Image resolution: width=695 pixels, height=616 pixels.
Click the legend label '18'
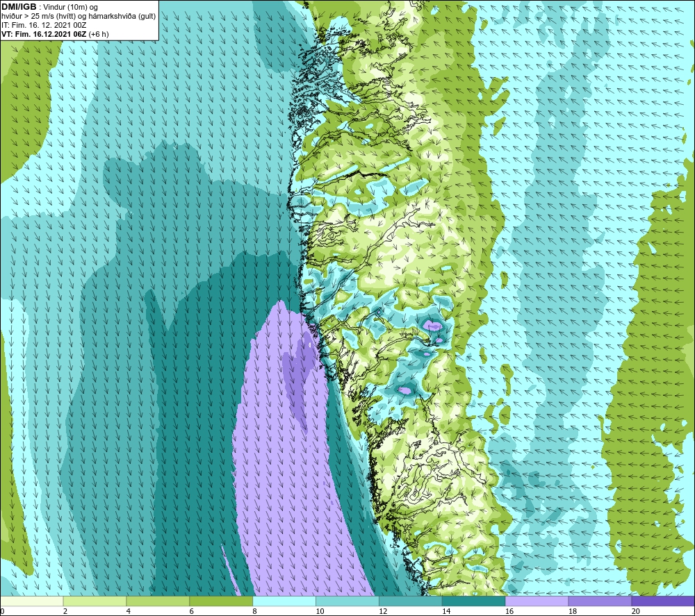point(573,611)
